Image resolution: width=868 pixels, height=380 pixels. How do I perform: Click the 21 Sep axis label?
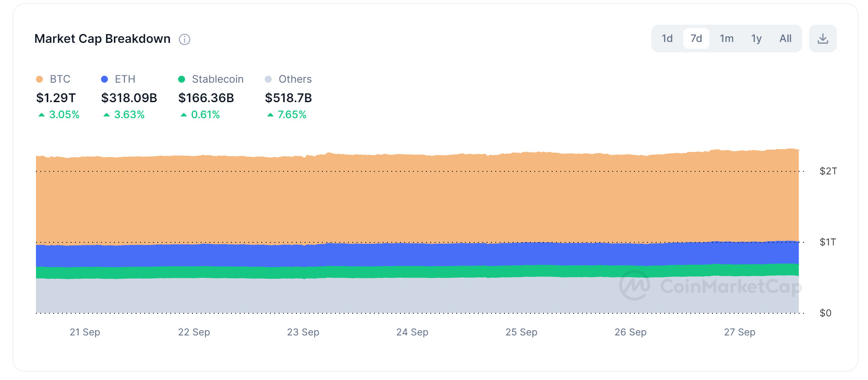pyautogui.click(x=85, y=332)
